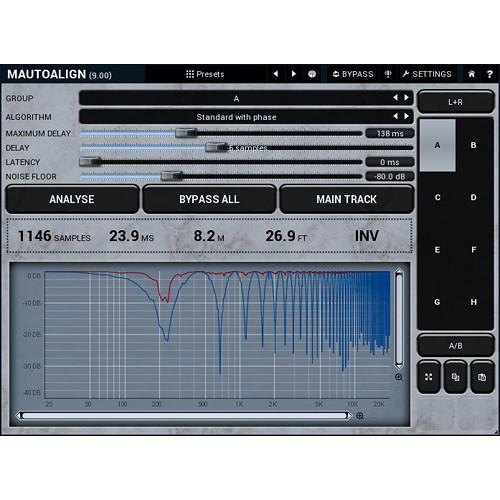Click the 138 ms maximum delay value

click(x=390, y=133)
